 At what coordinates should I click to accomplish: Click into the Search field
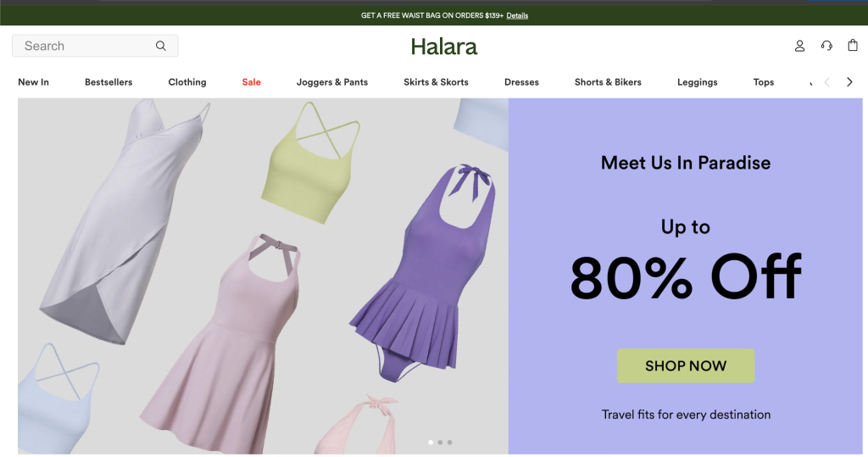point(95,46)
